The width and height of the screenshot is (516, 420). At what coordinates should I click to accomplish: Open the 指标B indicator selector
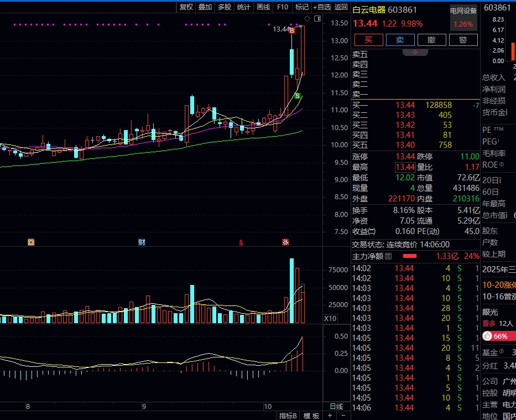click(288, 416)
